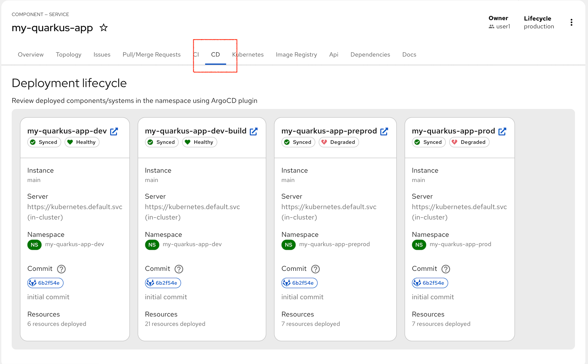Open external link for my-quarkus-app-preprod
The width and height of the screenshot is (588, 364).
coord(384,132)
